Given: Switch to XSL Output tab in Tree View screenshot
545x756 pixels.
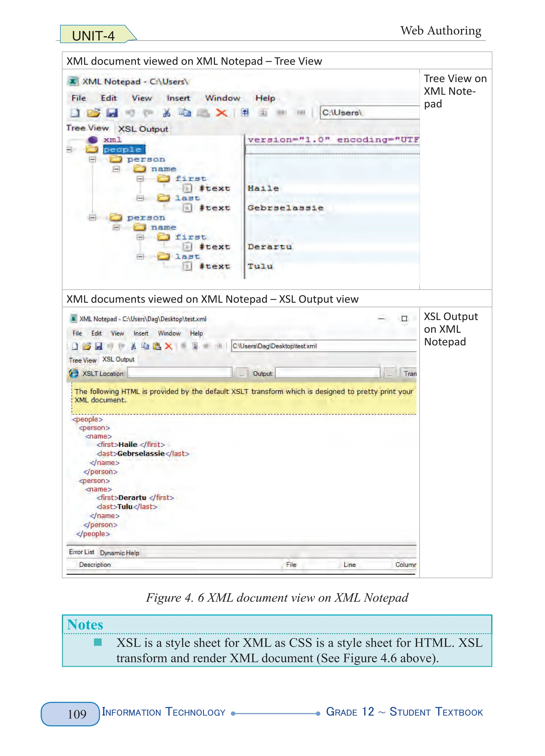Looking at the screenshot, I should [x=143, y=129].
